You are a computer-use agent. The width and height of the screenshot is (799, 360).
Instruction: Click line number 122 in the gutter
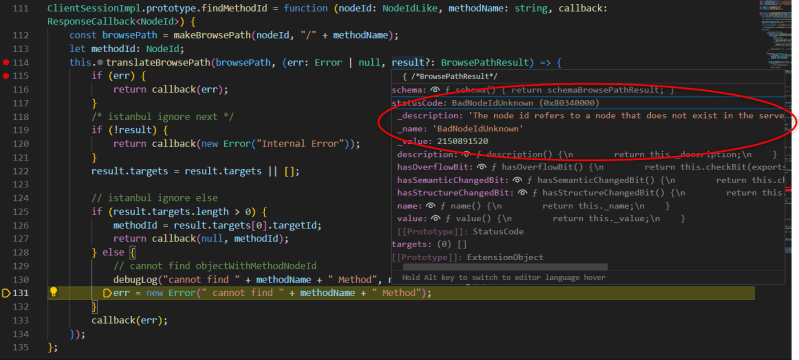[21, 171]
